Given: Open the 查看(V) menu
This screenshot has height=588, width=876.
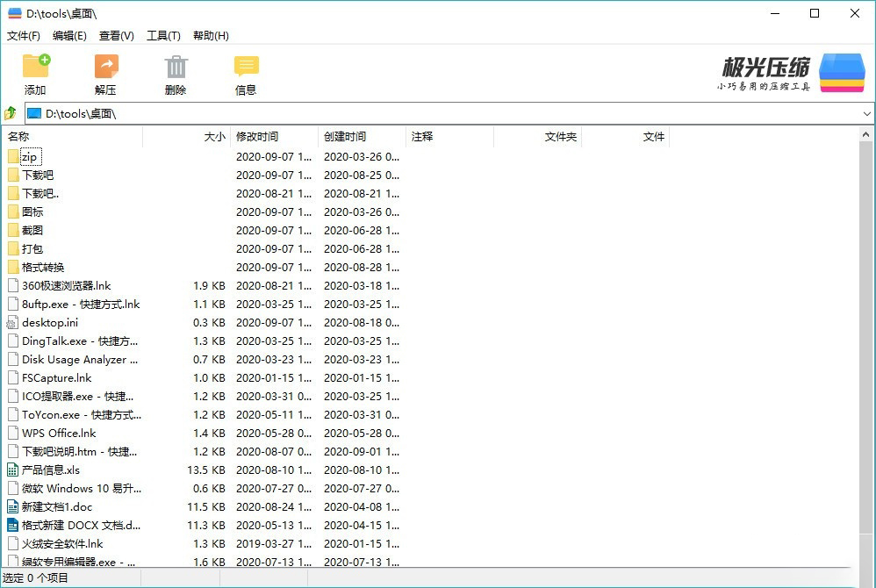Looking at the screenshot, I should coord(116,36).
